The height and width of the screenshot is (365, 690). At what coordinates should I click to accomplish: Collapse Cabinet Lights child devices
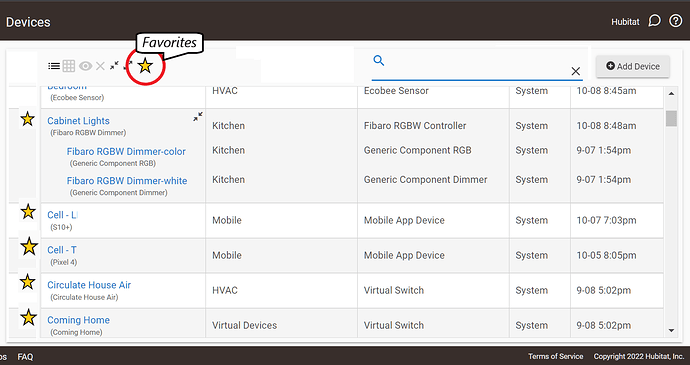pos(198,117)
